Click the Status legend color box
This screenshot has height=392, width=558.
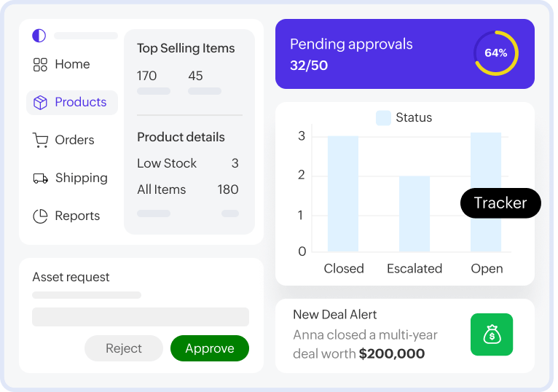(383, 117)
